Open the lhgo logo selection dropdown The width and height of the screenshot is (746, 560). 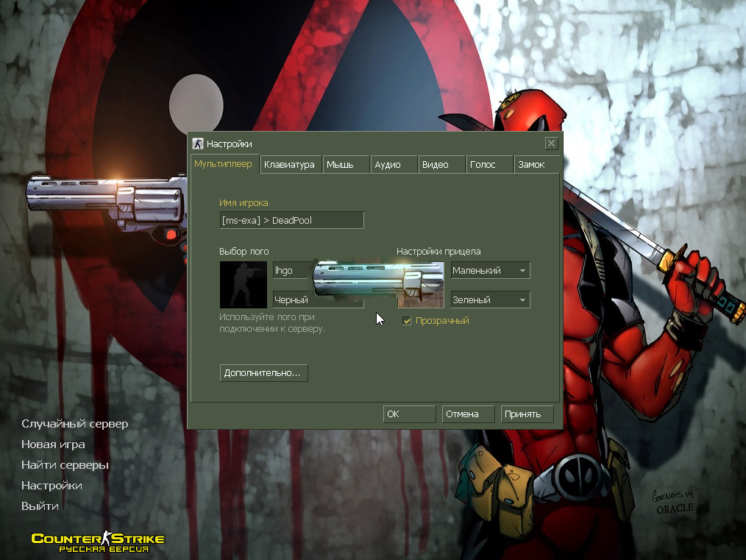293,271
